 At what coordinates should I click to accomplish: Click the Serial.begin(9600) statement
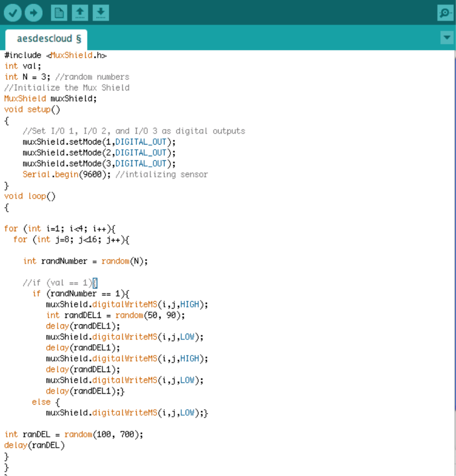(x=66, y=174)
